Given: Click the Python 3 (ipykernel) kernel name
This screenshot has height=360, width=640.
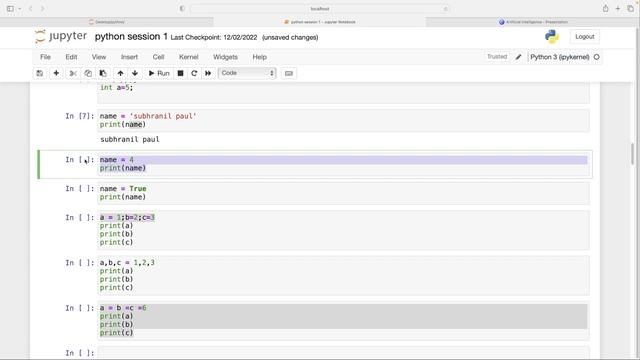Looking at the screenshot, I should [x=560, y=57].
